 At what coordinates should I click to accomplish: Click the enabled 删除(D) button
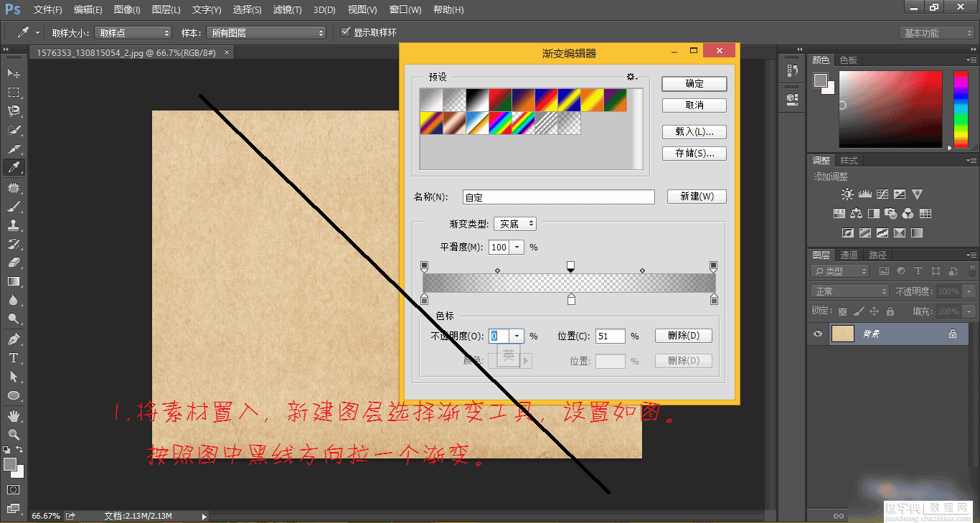tap(684, 336)
